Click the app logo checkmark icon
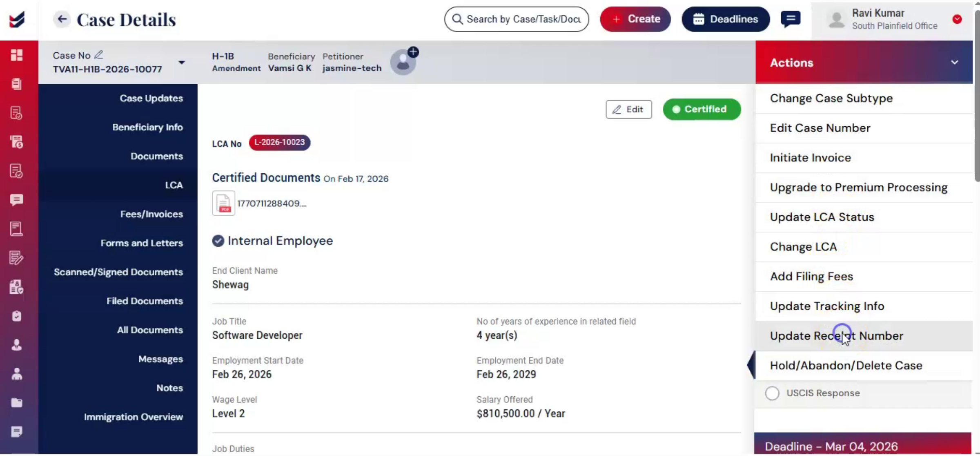The width and height of the screenshot is (980, 456). coord(17,19)
